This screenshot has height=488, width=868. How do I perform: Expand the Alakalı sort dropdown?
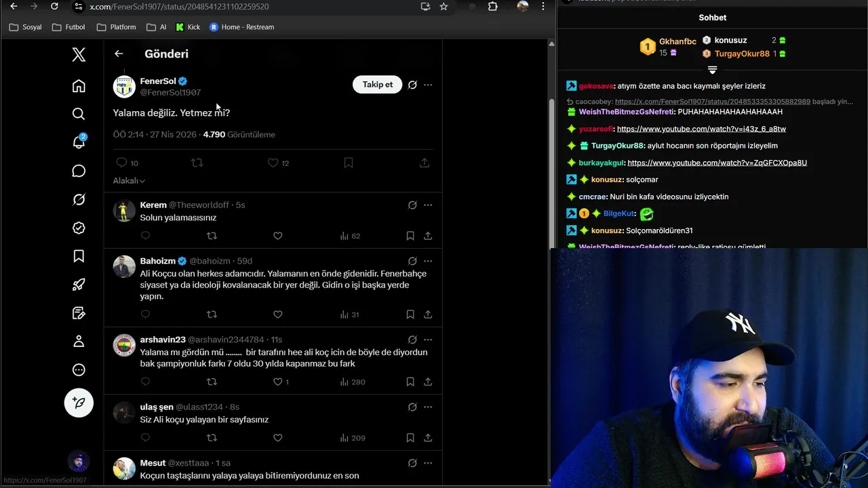(129, 180)
